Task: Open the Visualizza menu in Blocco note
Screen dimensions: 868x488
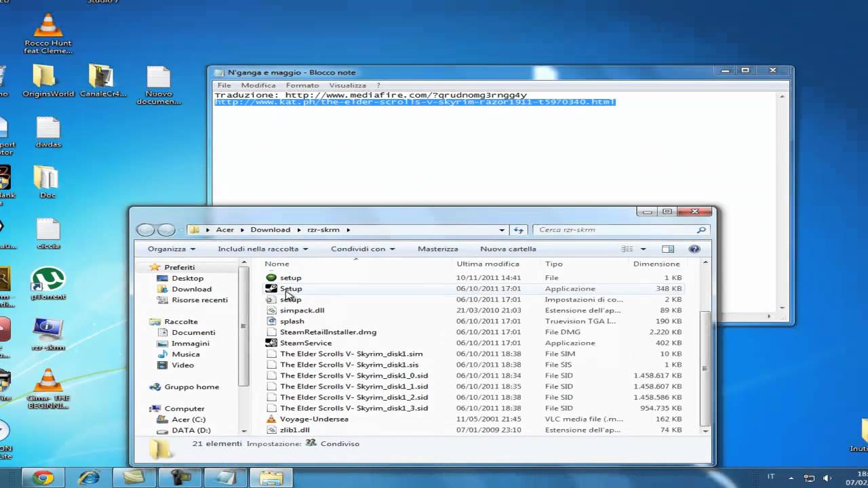Action: [x=348, y=85]
